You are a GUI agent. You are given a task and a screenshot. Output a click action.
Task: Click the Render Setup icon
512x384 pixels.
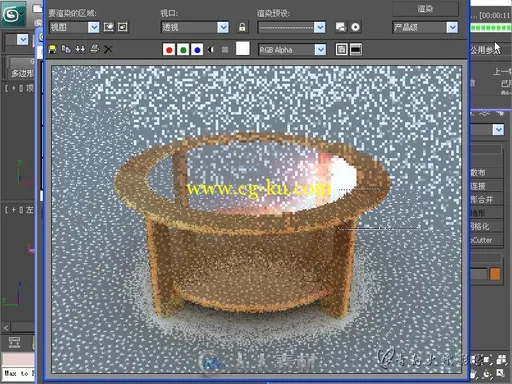[341, 27]
